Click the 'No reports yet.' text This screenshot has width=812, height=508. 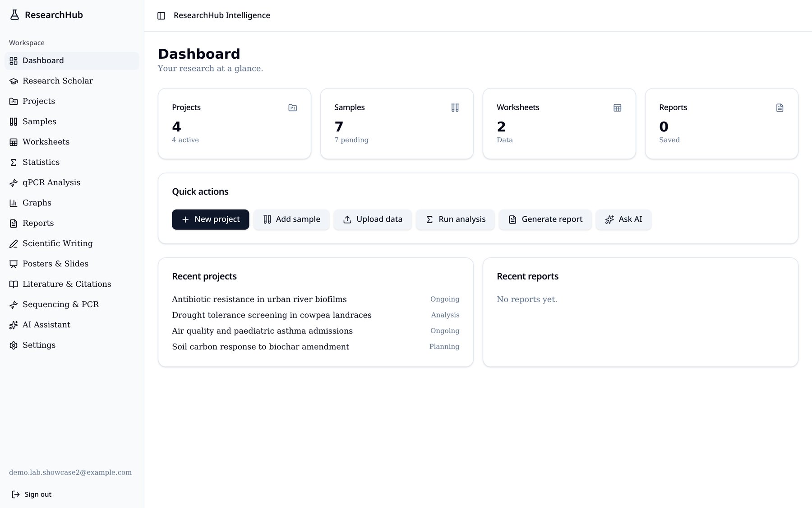527,299
